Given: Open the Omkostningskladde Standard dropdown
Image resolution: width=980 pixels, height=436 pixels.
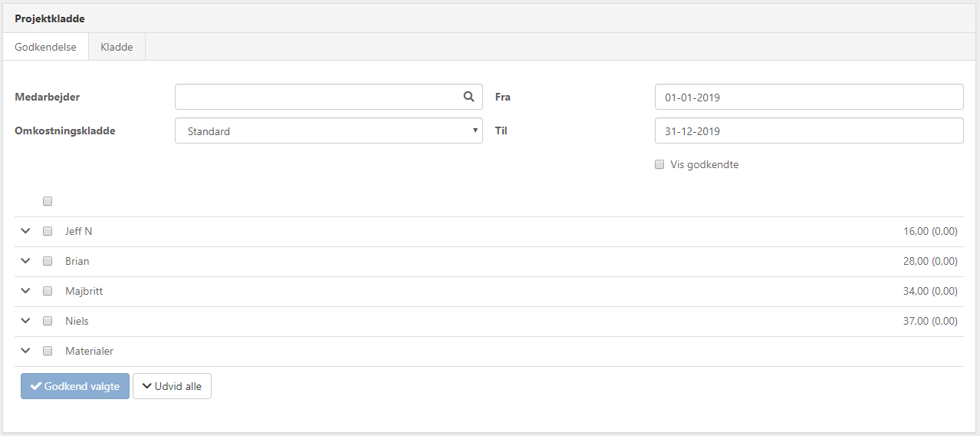Looking at the screenshot, I should point(328,131).
